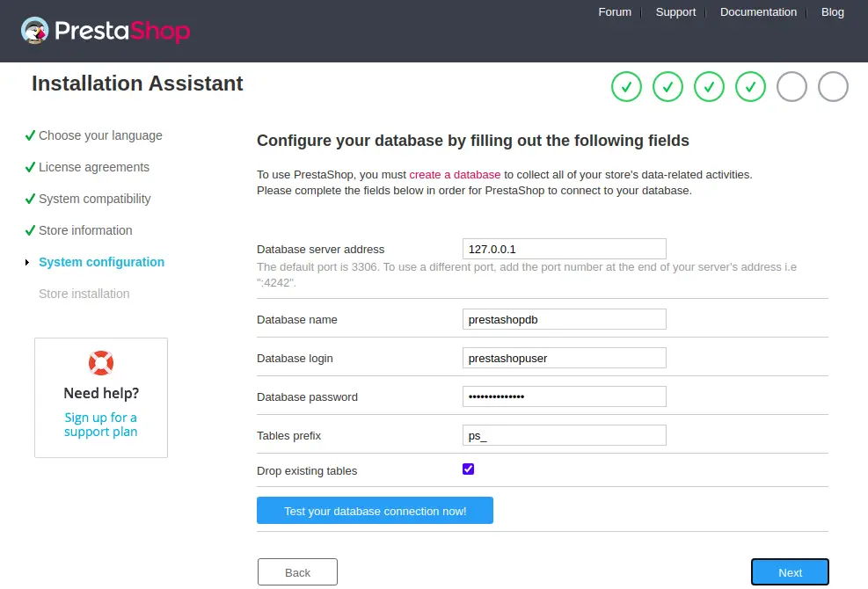Open the Support link in the header

(675, 12)
